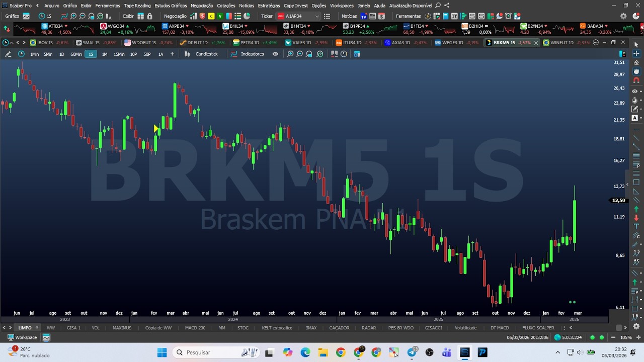Select the eraser tool
The image size is (644, 362).
pyautogui.click(x=636, y=62)
